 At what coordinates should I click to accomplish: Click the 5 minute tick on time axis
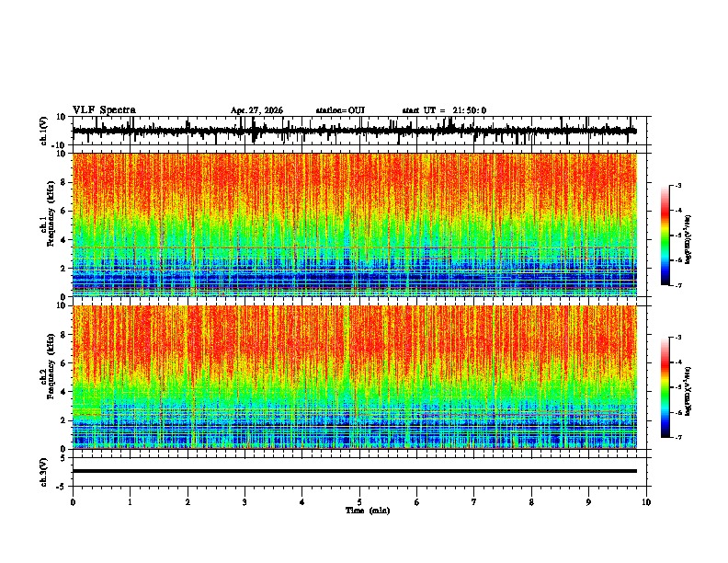click(359, 502)
